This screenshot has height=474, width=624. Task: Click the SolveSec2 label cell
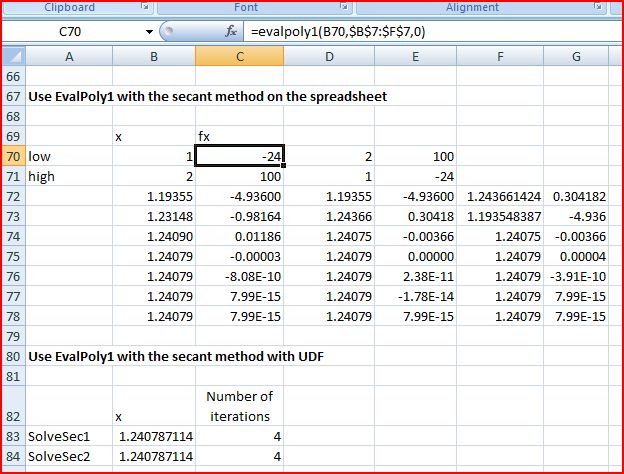pos(69,456)
